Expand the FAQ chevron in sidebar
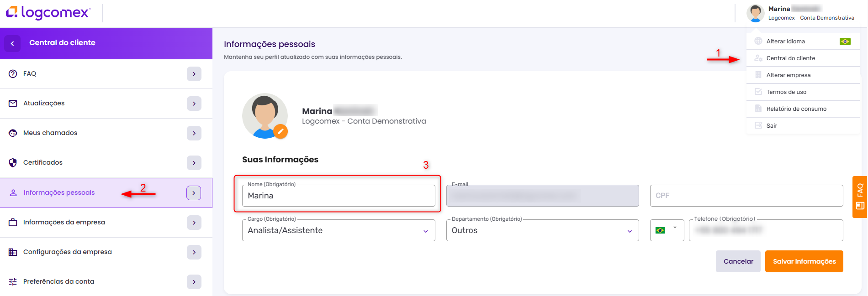Screen dimensions: 868x296 (x=194, y=74)
